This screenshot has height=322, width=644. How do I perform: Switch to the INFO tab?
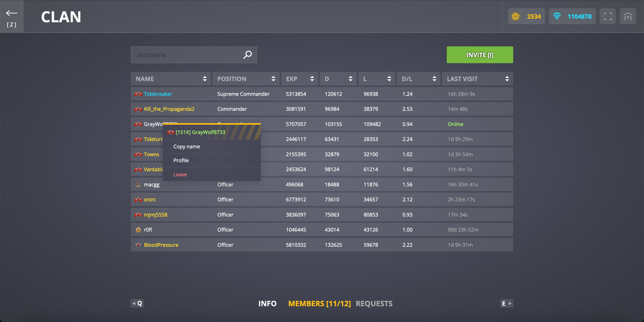click(x=267, y=303)
